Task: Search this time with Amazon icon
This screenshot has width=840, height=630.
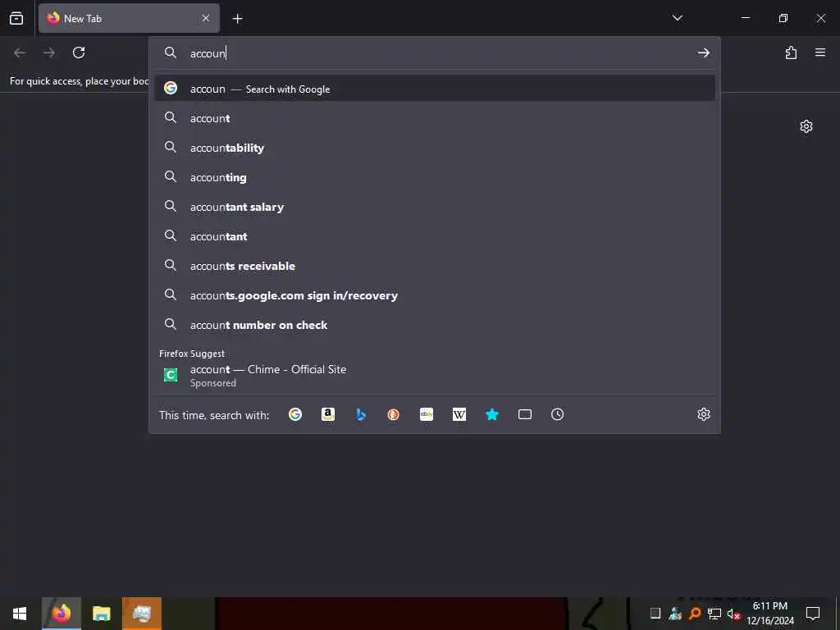Action: click(x=328, y=414)
